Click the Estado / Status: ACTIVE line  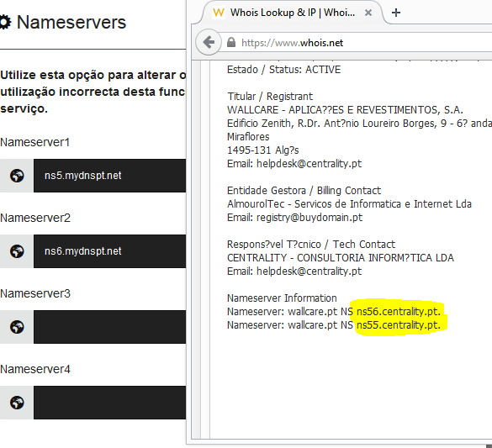(283, 69)
